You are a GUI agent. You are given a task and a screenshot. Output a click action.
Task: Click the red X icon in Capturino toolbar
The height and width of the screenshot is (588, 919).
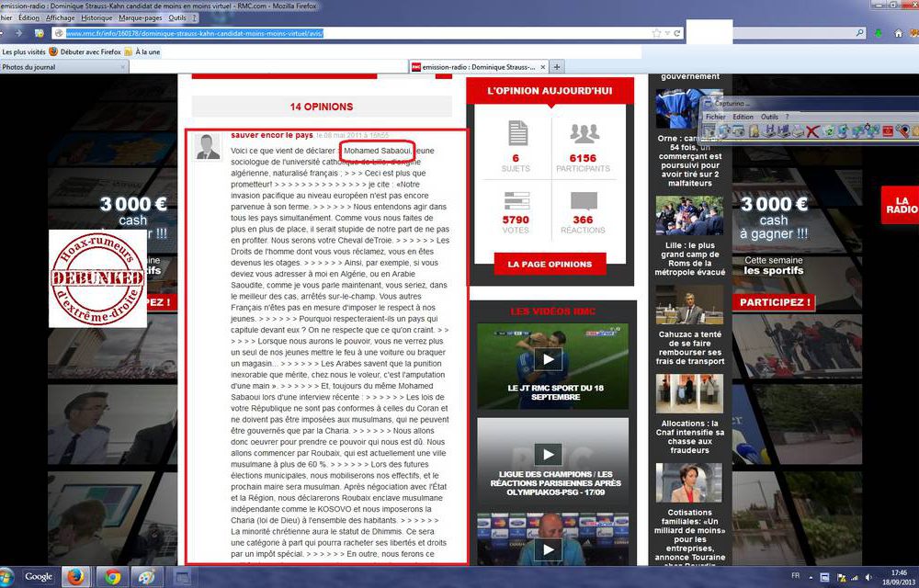[x=811, y=131]
